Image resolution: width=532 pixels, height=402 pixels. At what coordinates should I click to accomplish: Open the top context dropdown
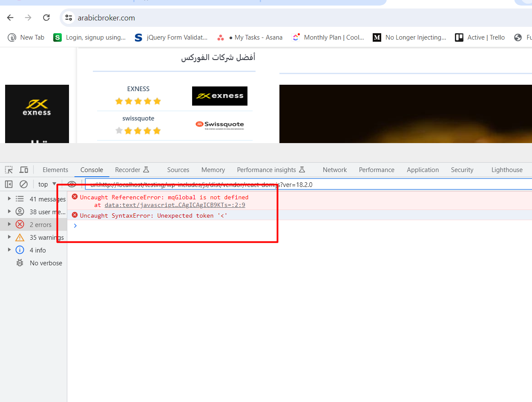pos(47,184)
